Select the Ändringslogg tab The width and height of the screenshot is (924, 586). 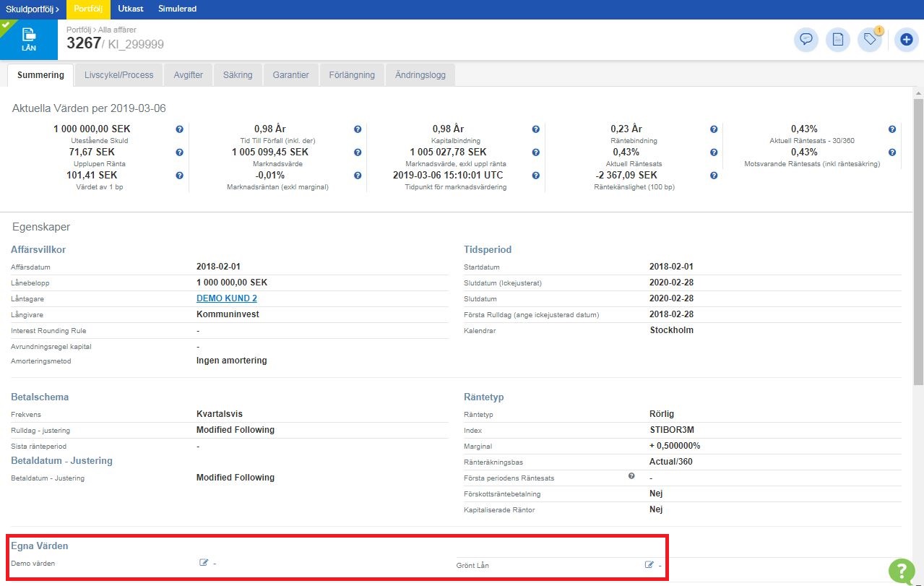(x=420, y=74)
